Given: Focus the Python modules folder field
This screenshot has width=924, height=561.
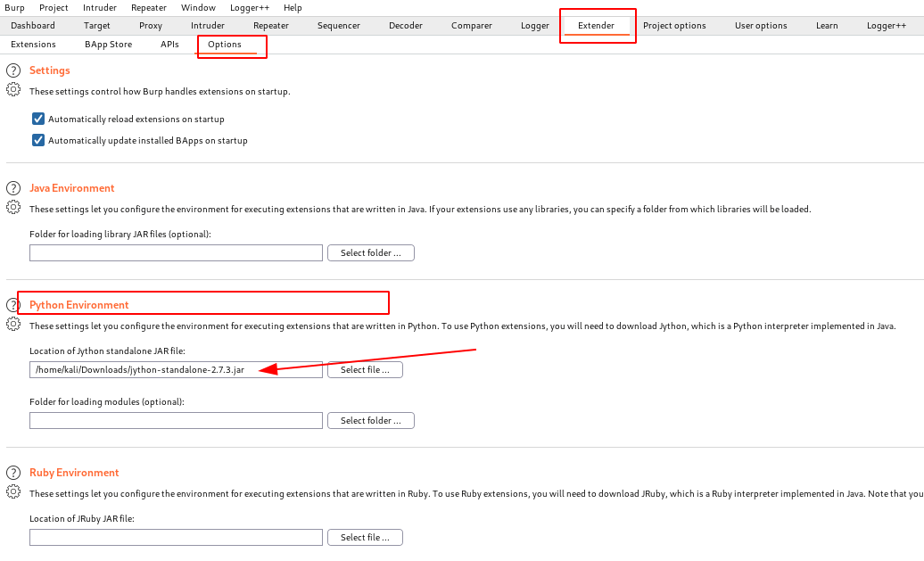Looking at the screenshot, I should click(177, 421).
